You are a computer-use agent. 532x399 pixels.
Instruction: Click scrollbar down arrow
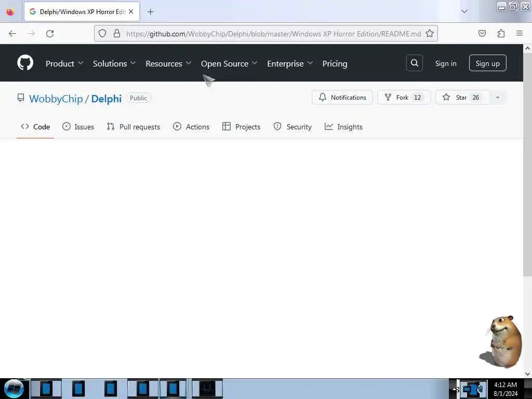[528, 374]
